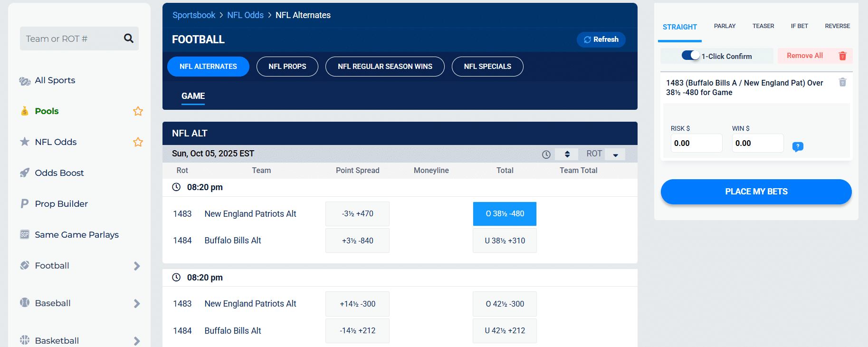Click the search magnifier icon
Image resolution: width=868 pixels, height=347 pixels.
[x=128, y=38]
